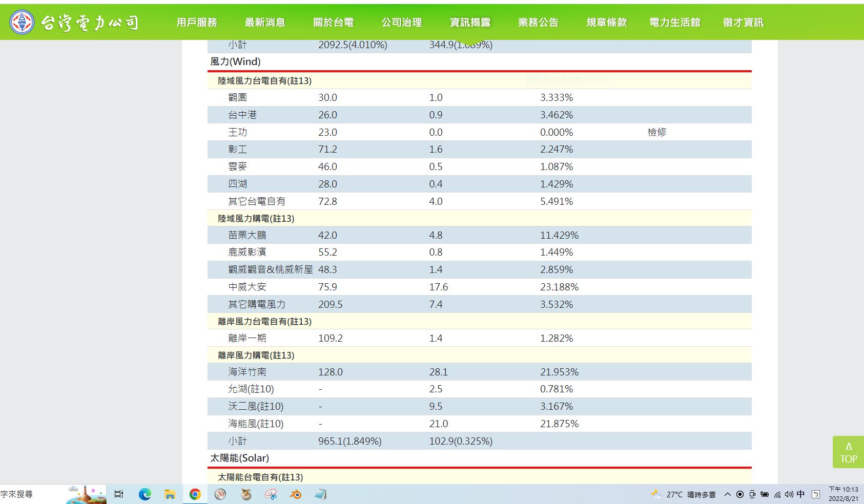Open the clock showing 下午 10:13

[x=844, y=494]
